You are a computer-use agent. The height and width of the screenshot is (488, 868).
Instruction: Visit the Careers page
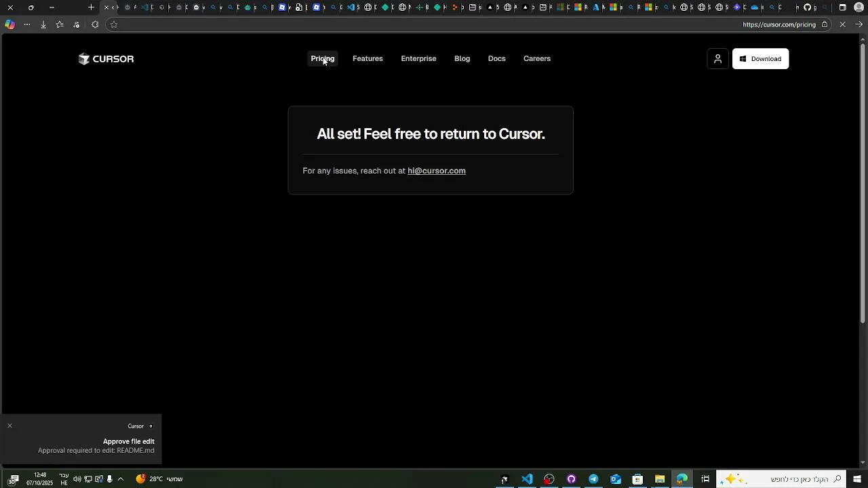pos(537,59)
